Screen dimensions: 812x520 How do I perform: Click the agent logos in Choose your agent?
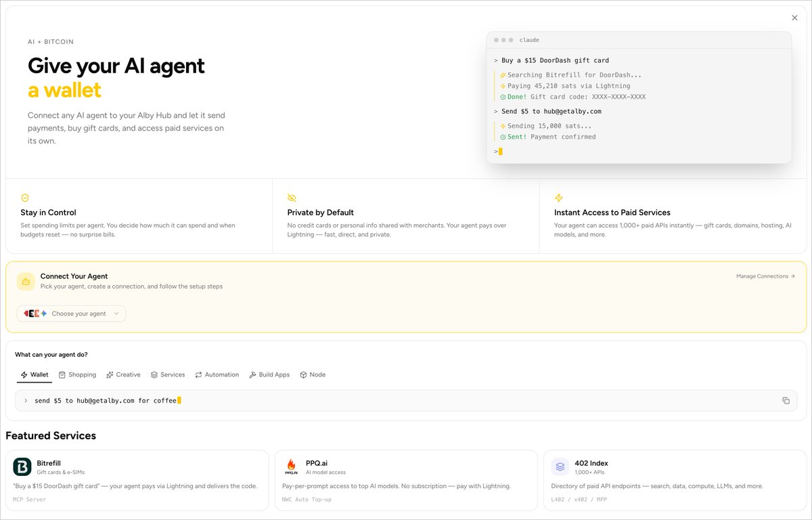(x=36, y=313)
